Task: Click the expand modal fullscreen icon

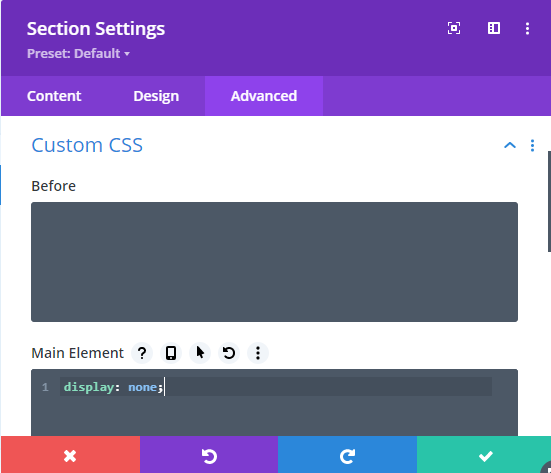Action: click(x=454, y=28)
